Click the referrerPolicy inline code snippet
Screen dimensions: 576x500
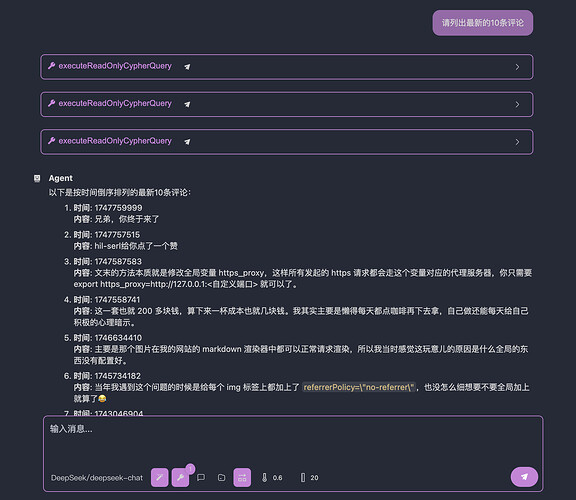359,387
